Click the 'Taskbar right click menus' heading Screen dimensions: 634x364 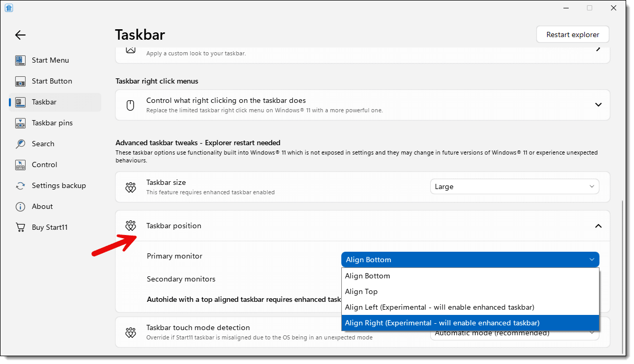(157, 81)
